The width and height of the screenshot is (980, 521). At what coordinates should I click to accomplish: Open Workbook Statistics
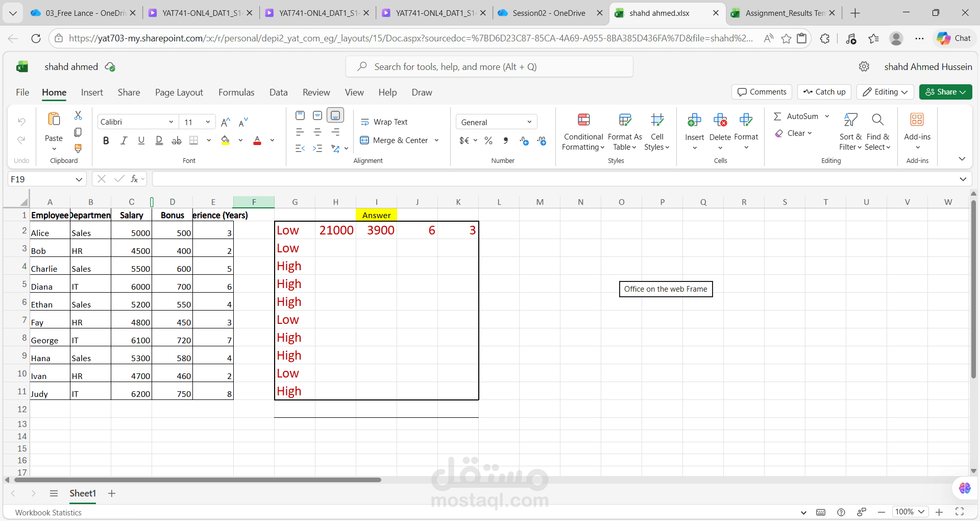click(x=48, y=512)
